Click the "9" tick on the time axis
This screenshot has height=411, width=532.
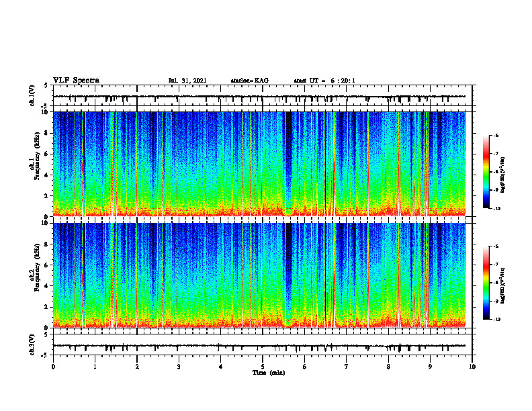[430, 367]
